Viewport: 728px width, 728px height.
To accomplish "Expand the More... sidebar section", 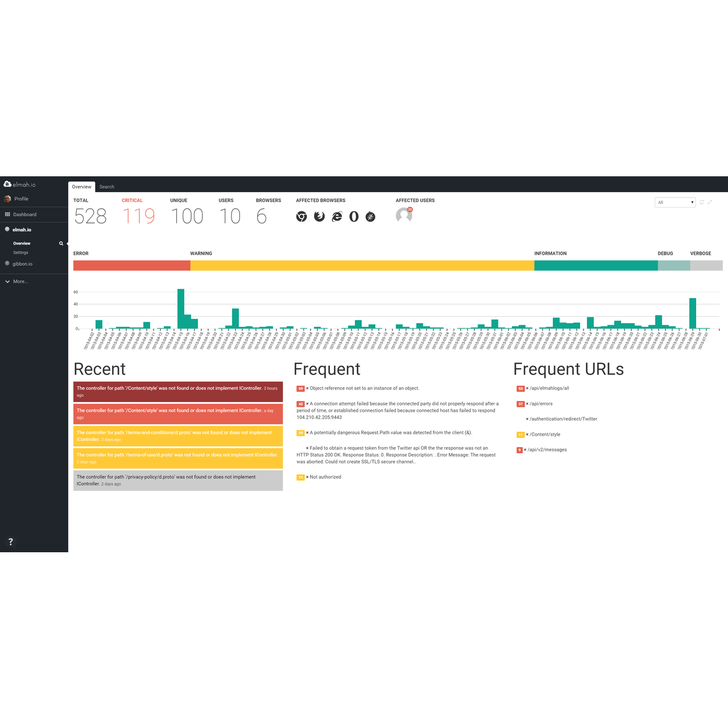I will pos(17,281).
